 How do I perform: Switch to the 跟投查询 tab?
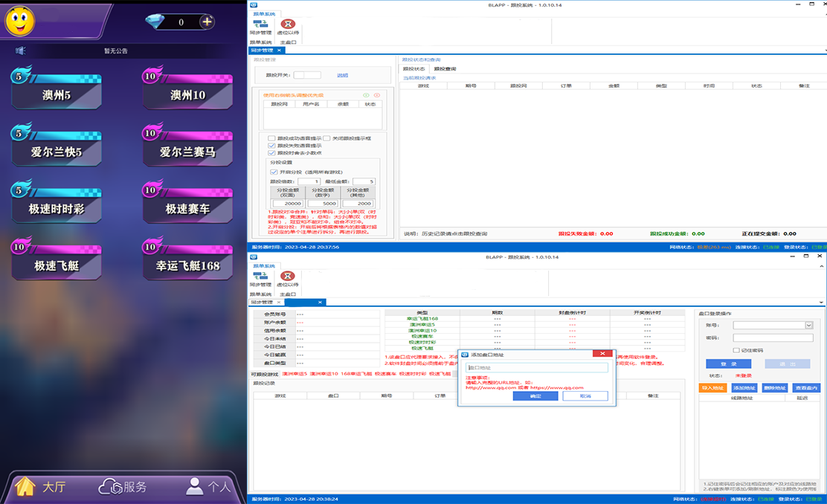445,68
